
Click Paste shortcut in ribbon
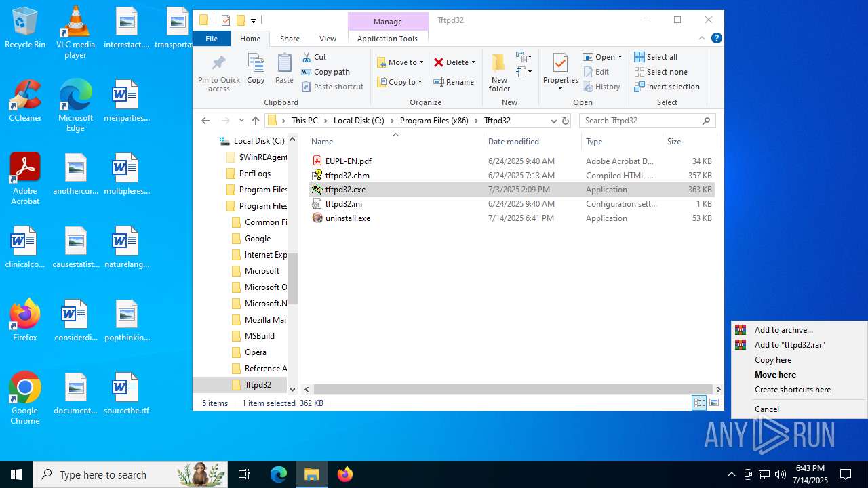(332, 87)
